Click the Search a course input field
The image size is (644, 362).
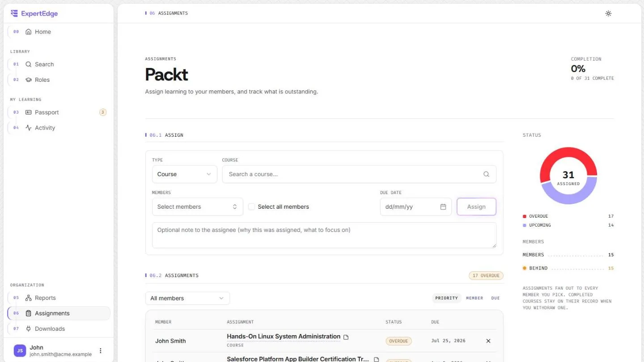click(x=359, y=174)
